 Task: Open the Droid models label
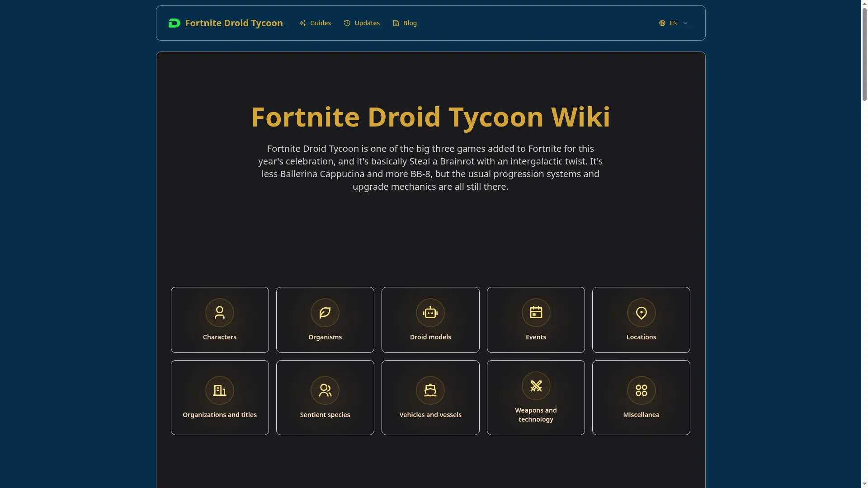click(x=430, y=337)
